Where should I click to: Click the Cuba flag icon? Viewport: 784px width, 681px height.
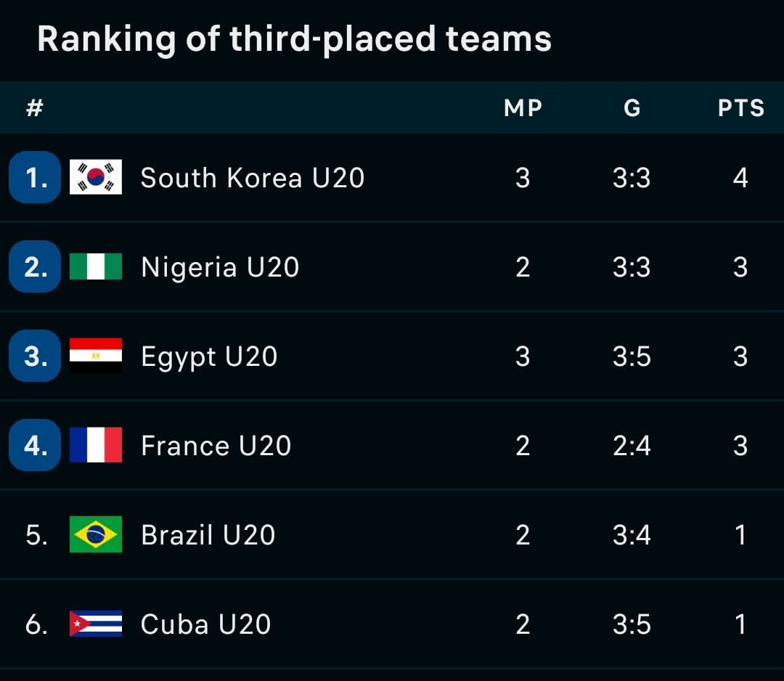[x=96, y=624]
